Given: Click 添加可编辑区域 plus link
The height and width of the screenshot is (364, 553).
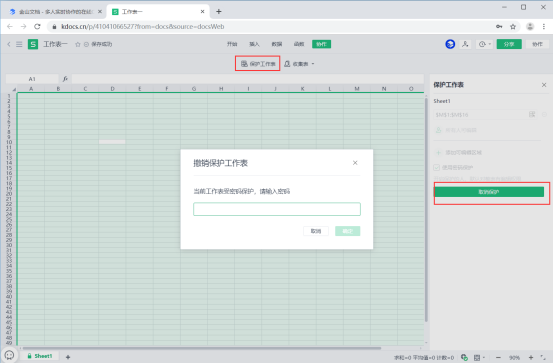Looking at the screenshot, I should (x=459, y=152).
